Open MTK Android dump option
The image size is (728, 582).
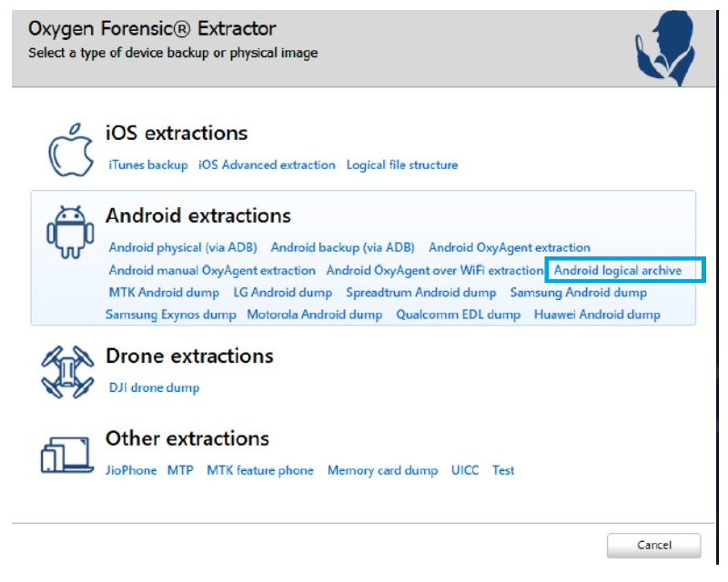pos(164,293)
